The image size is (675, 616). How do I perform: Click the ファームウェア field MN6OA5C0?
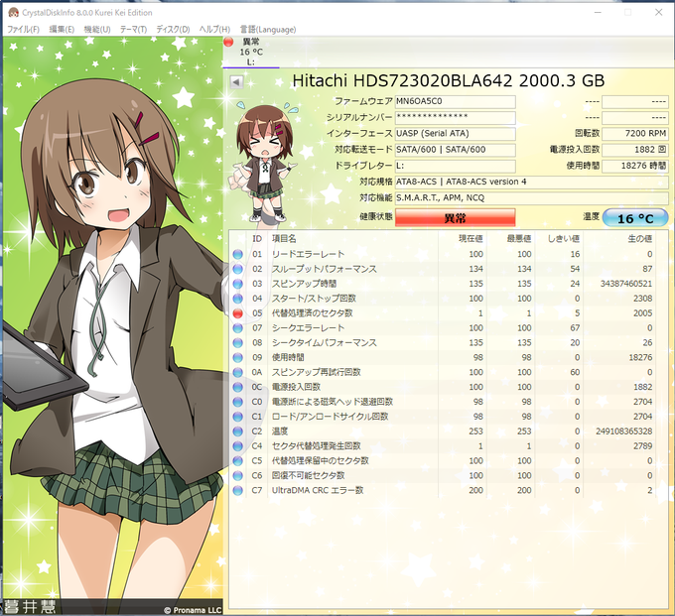(455, 101)
